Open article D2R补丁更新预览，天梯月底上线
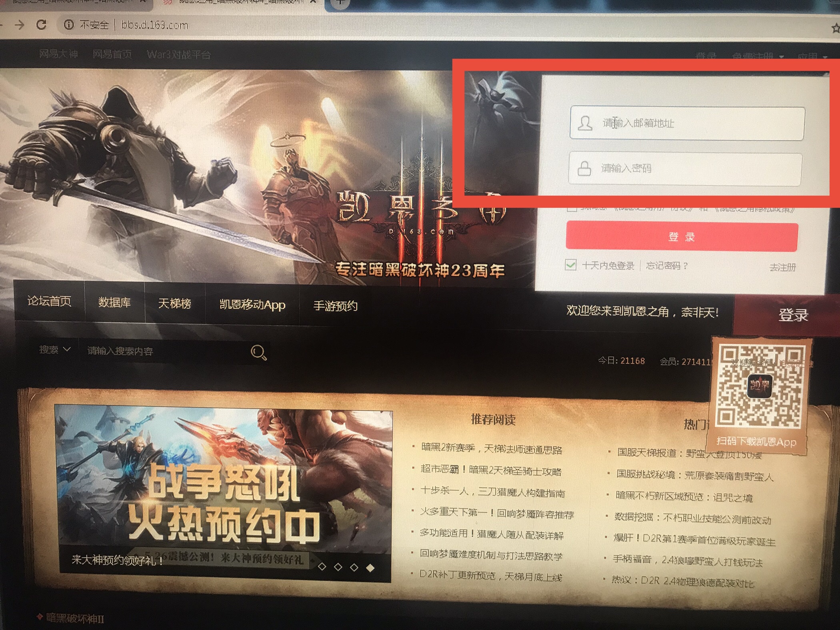 click(490, 576)
